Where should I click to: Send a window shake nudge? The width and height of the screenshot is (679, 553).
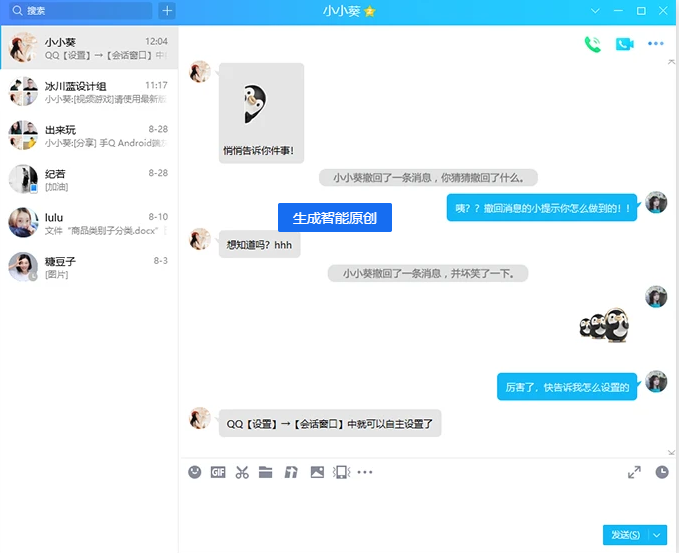coord(341,472)
